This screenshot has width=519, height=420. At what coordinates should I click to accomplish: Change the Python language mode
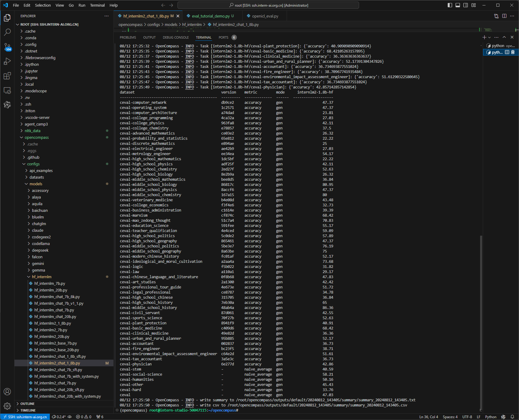point(491,417)
